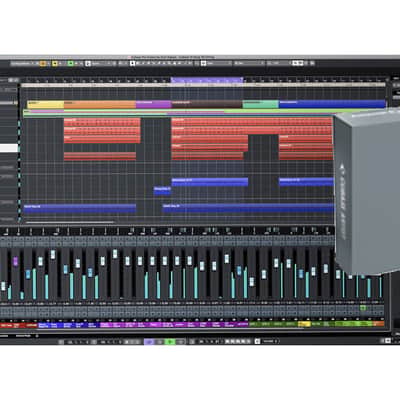The width and height of the screenshot is (400, 400).
Task: Click the green button in the top toolbar
Action: tap(70, 63)
